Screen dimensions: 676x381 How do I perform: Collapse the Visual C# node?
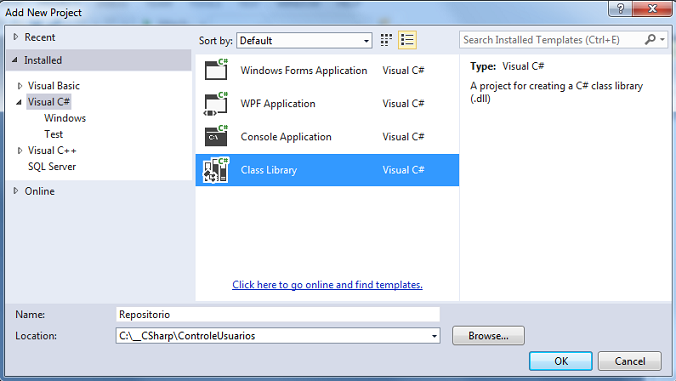(19, 102)
